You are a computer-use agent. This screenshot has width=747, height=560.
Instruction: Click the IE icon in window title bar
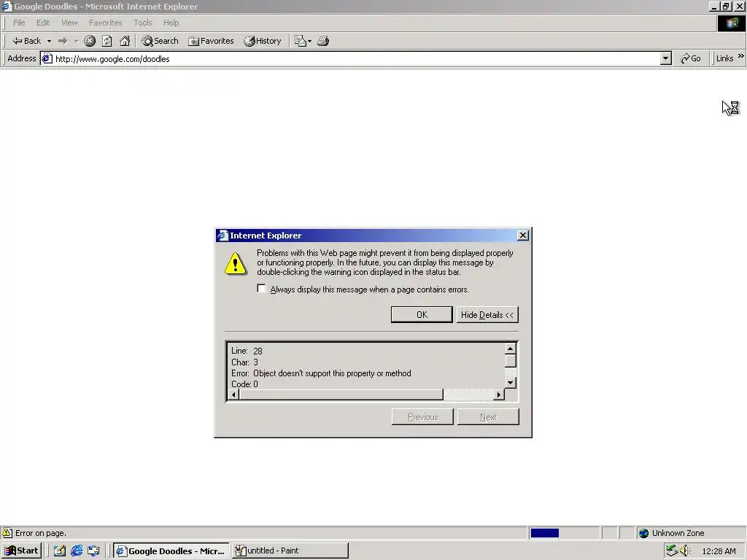point(7,6)
